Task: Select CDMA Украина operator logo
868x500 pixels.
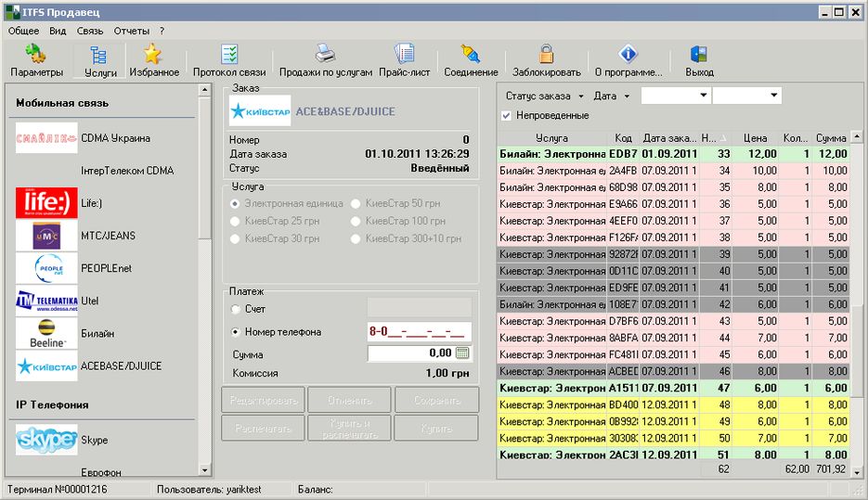Action: [x=46, y=137]
